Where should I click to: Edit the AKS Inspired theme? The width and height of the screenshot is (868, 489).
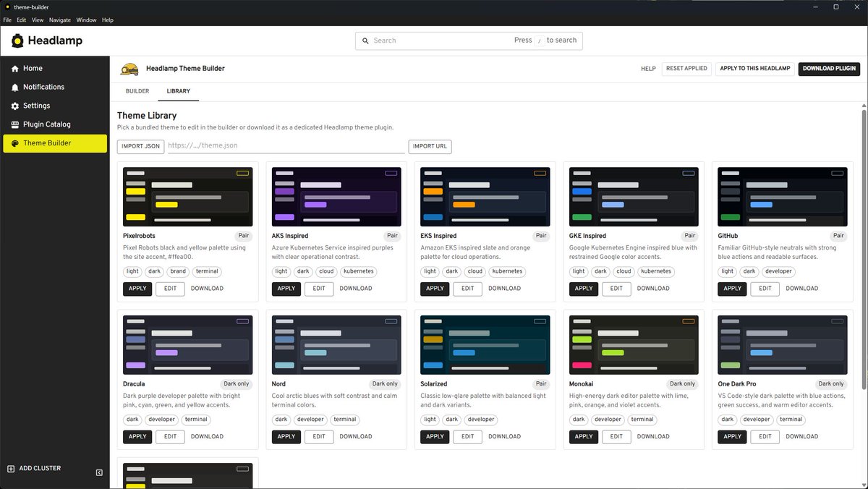319,289
